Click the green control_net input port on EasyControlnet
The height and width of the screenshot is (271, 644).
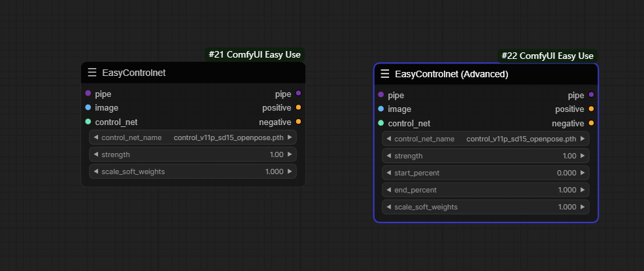click(x=88, y=122)
